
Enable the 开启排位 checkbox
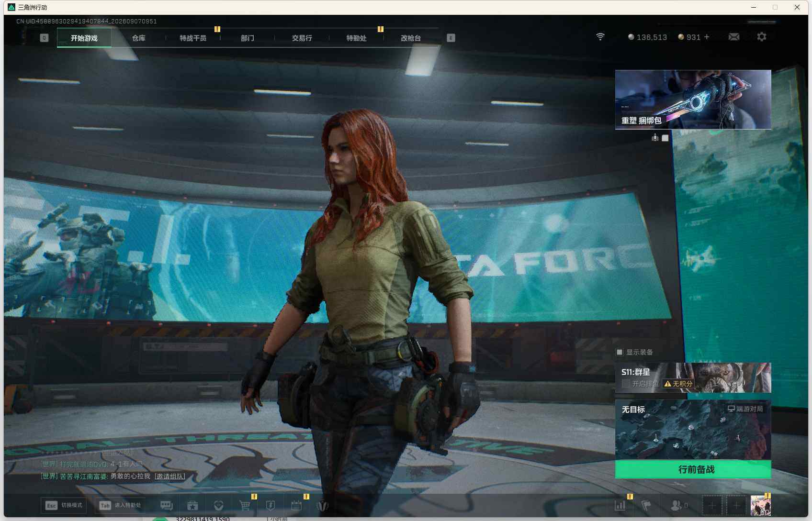pyautogui.click(x=625, y=384)
